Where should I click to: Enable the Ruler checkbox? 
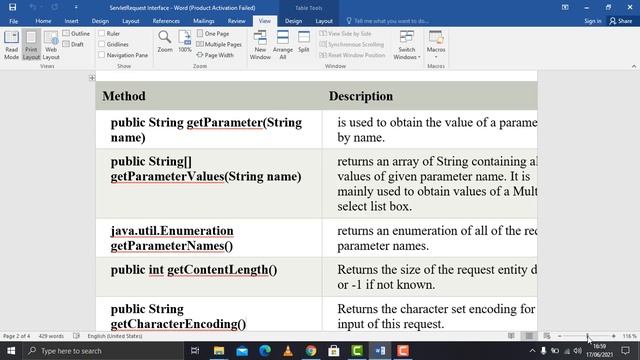102,33
